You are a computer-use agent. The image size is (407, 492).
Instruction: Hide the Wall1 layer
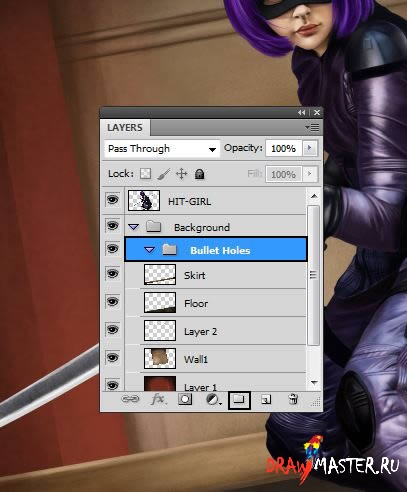point(112,358)
